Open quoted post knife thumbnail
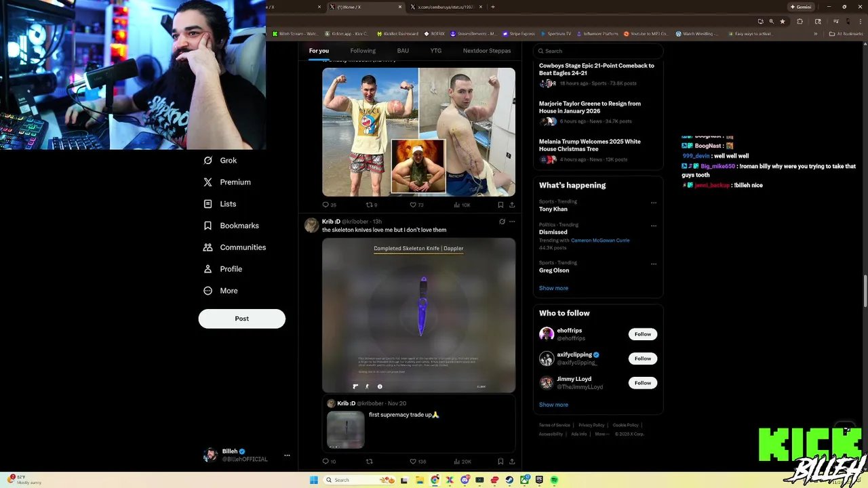868x488 pixels. (346, 430)
